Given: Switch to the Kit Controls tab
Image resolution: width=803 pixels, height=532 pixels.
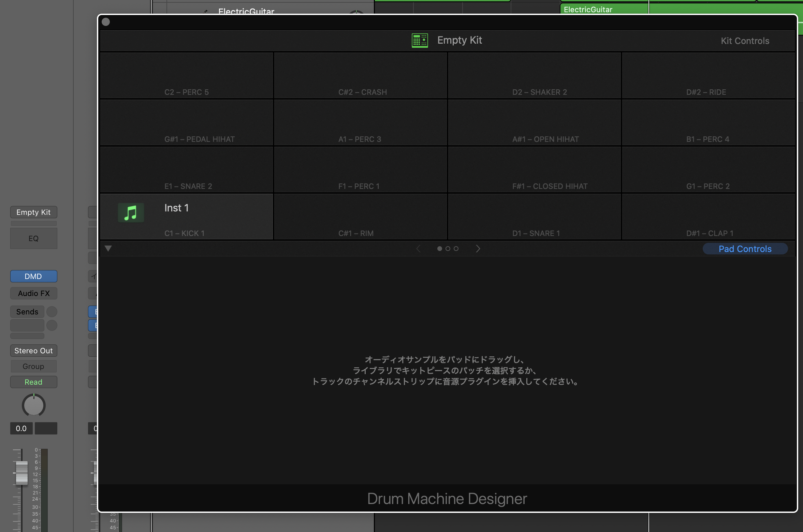Looking at the screenshot, I should [x=745, y=41].
